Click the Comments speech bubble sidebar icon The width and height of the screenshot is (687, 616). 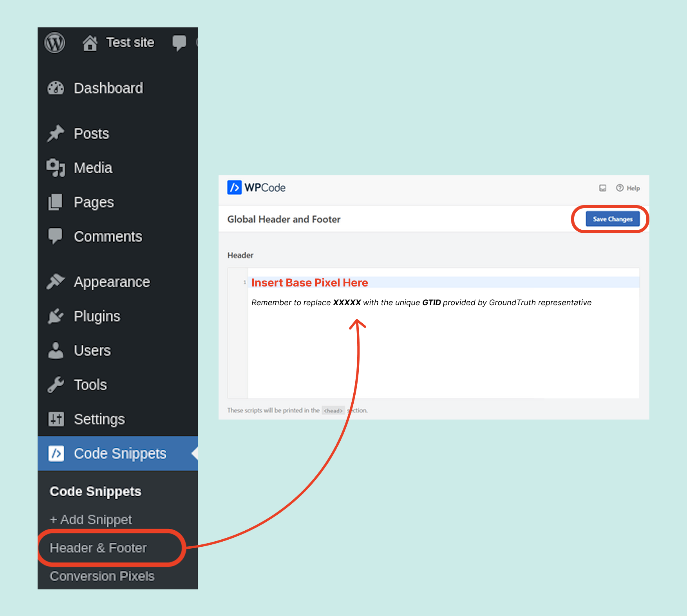[55, 236]
